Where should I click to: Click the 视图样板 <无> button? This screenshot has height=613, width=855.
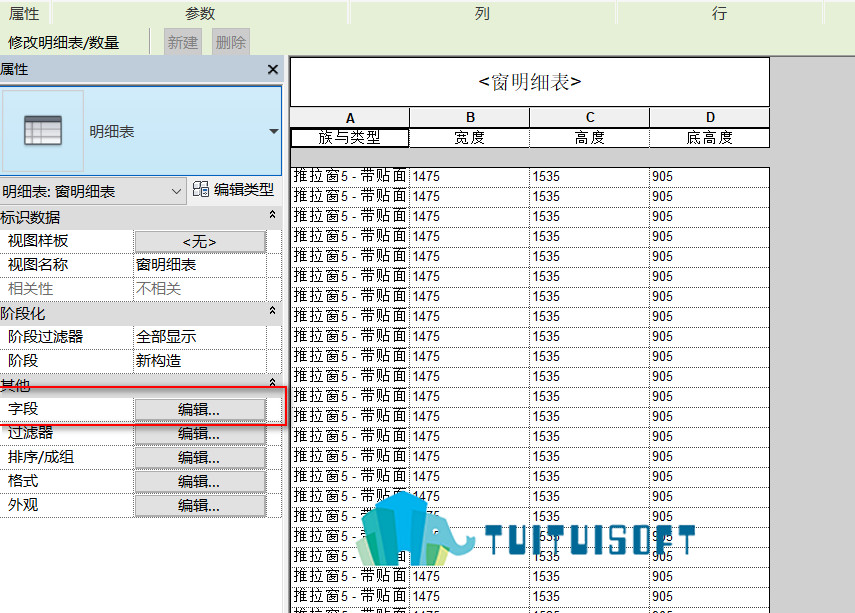pyautogui.click(x=200, y=242)
